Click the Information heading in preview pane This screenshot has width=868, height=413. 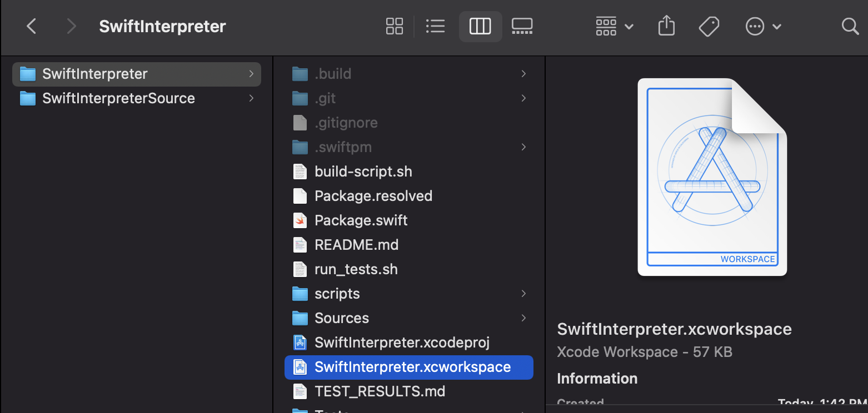[x=597, y=379]
